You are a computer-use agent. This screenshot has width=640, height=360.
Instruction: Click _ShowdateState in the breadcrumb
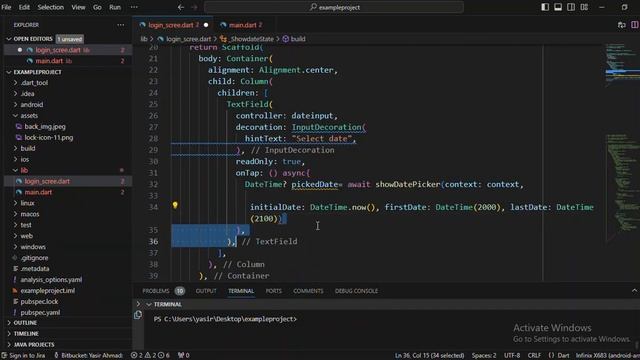coord(252,39)
